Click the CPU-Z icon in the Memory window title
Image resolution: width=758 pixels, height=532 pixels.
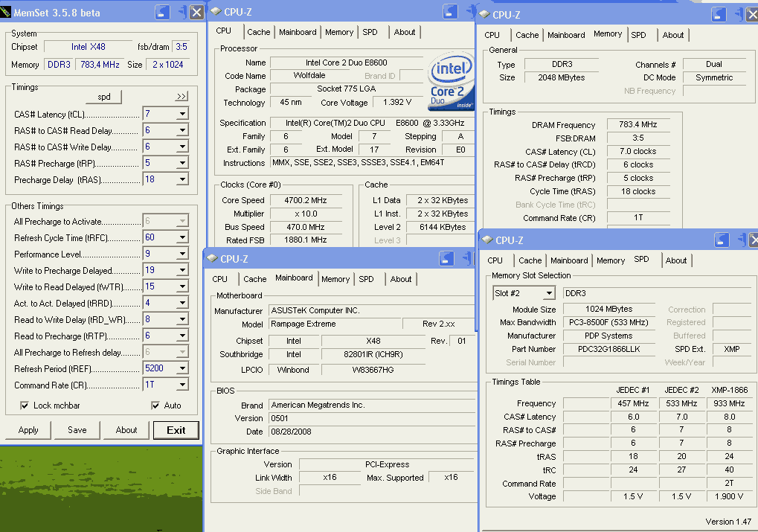pos(484,15)
